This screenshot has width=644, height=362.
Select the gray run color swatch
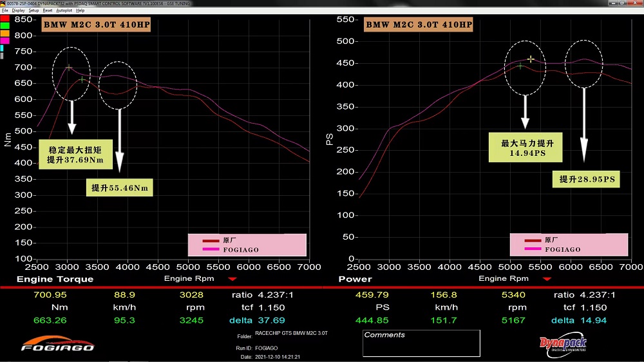(2, 55)
